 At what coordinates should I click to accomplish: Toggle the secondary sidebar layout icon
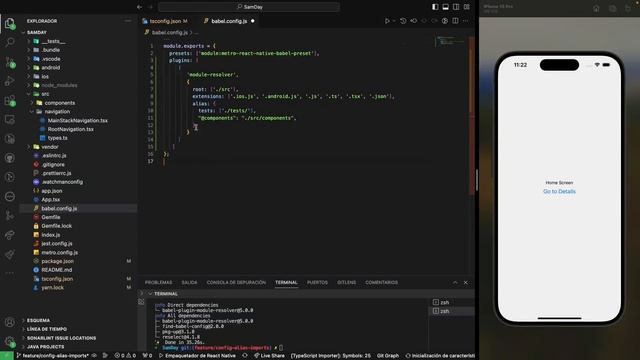click(x=456, y=7)
